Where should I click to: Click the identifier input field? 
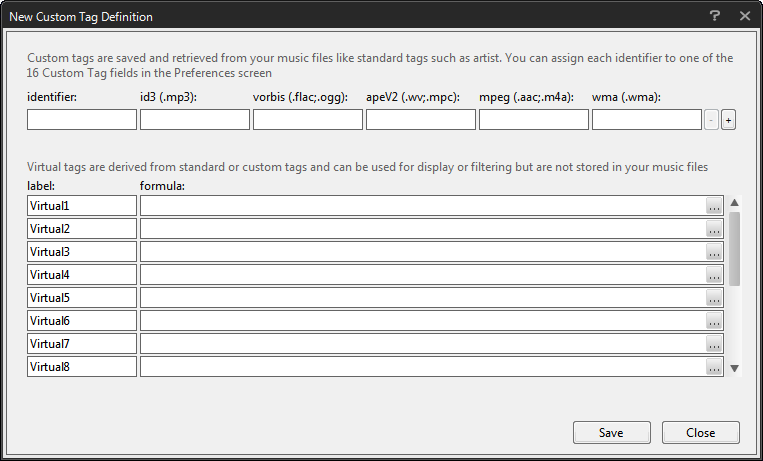82,120
